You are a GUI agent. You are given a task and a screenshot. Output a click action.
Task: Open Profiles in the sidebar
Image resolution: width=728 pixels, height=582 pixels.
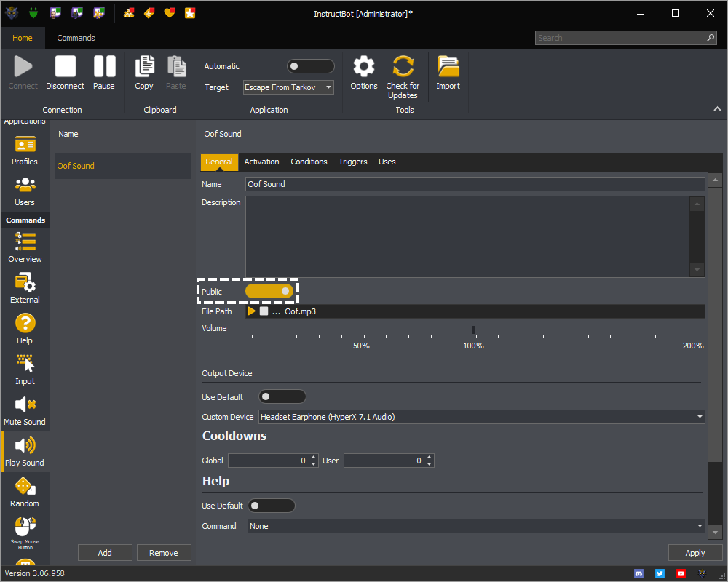click(x=25, y=150)
